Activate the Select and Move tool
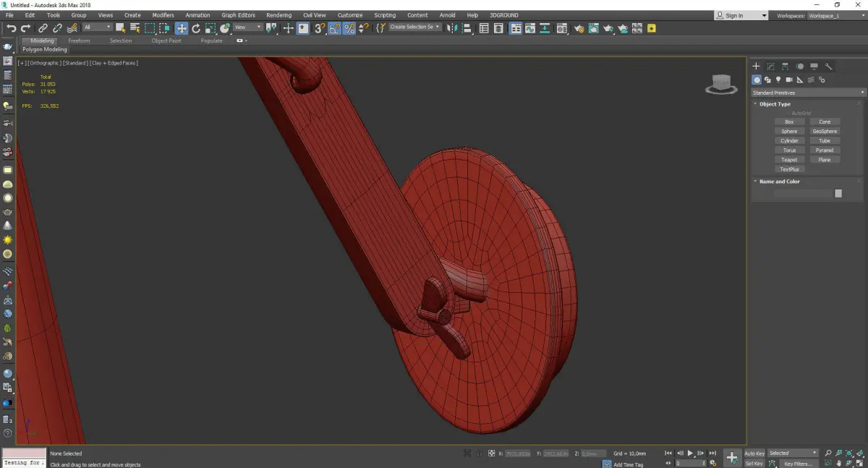This screenshot has height=468, width=868. point(182,28)
